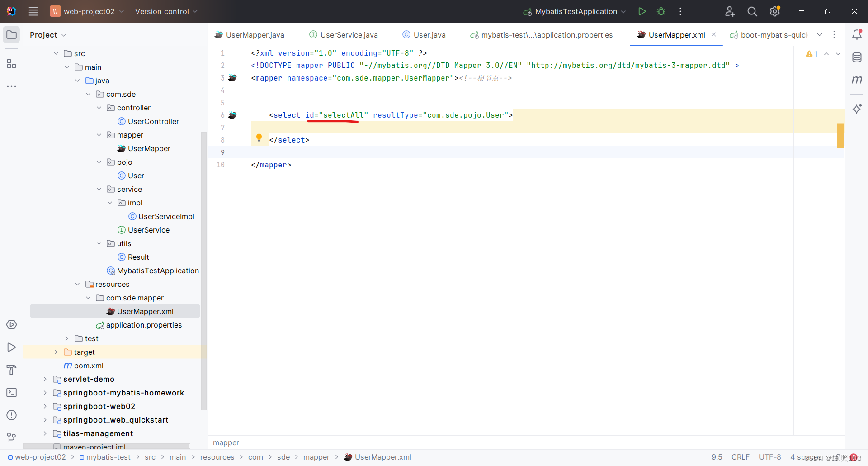The height and width of the screenshot is (466, 868).
Task: Expand the target folder
Action: pyautogui.click(x=56, y=352)
